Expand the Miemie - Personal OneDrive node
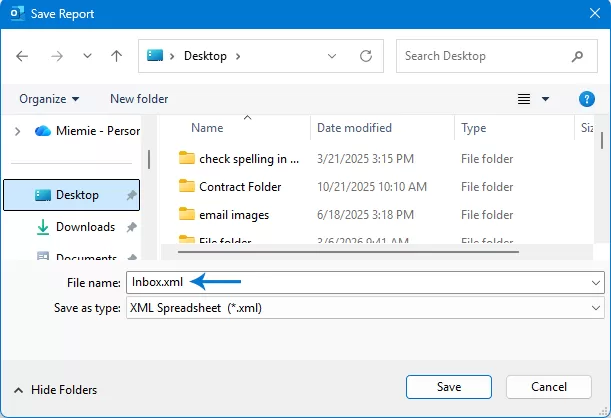 (17, 131)
